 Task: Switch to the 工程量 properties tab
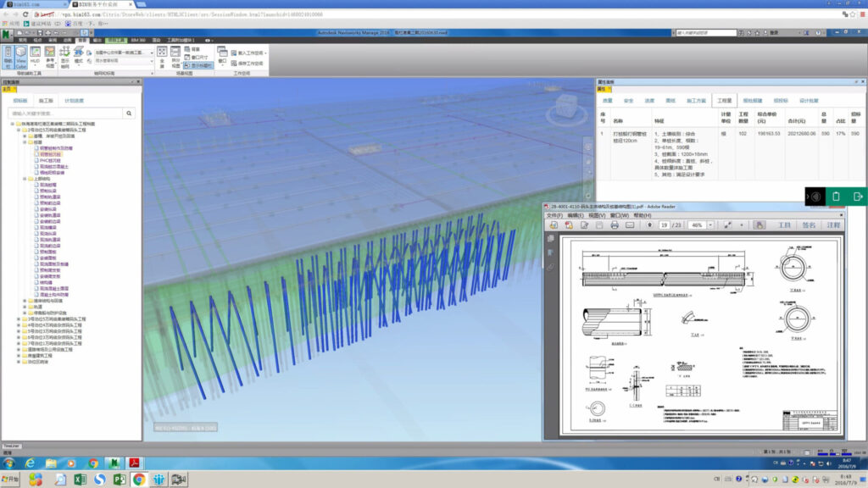click(x=722, y=100)
